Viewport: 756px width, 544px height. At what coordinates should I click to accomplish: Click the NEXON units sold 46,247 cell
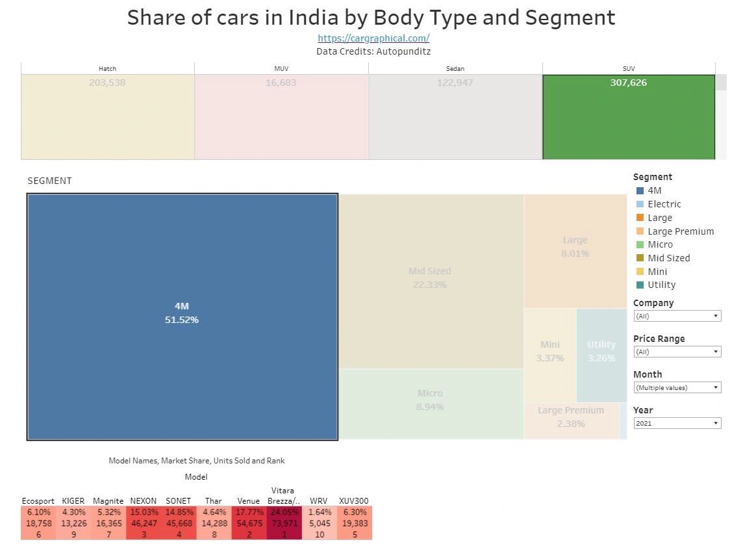point(144,523)
